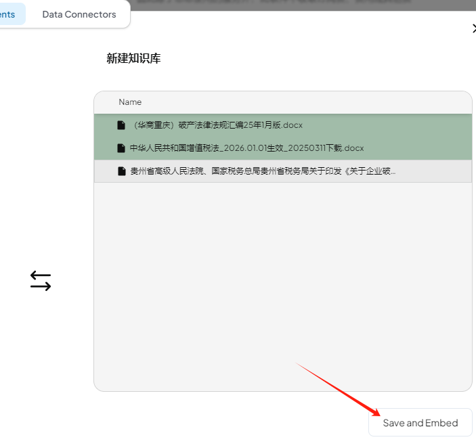Image resolution: width=476 pixels, height=448 pixels.
Task: Select the 贵州省高级人民法院 file row
Action: 283,171
